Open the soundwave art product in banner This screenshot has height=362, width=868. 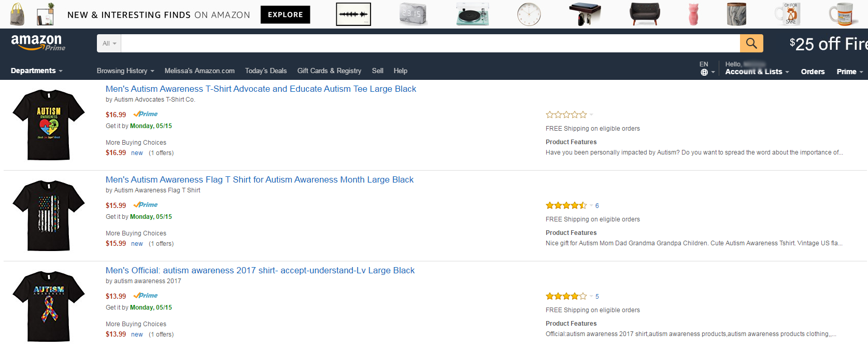[353, 14]
